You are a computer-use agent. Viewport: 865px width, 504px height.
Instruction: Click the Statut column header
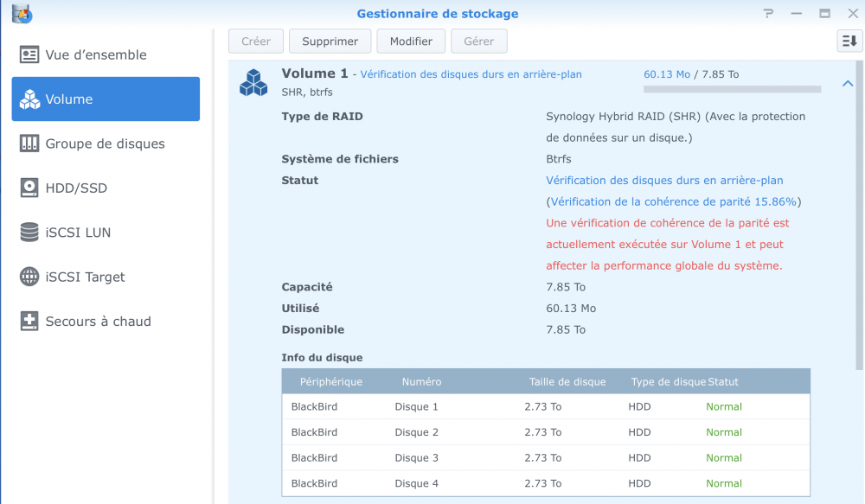click(x=723, y=381)
